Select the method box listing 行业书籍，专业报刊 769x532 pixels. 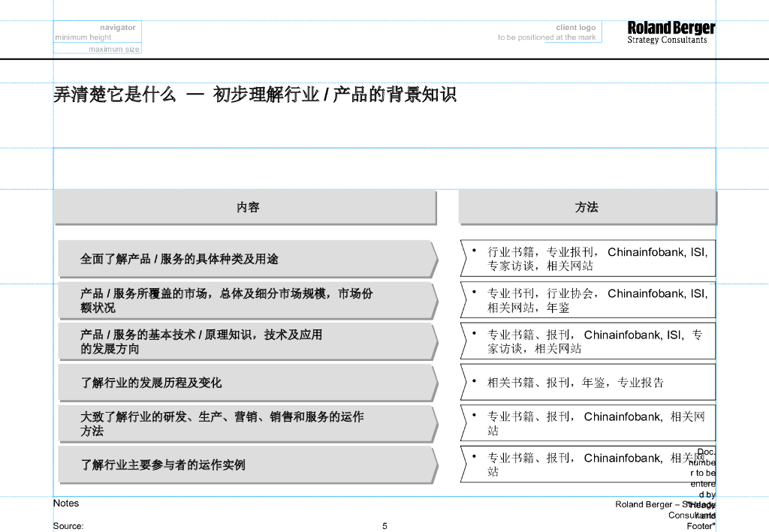(587, 259)
